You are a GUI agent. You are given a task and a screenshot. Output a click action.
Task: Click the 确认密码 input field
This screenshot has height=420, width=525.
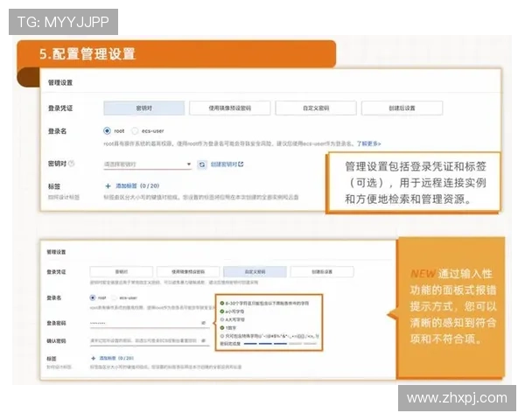tap(150, 340)
